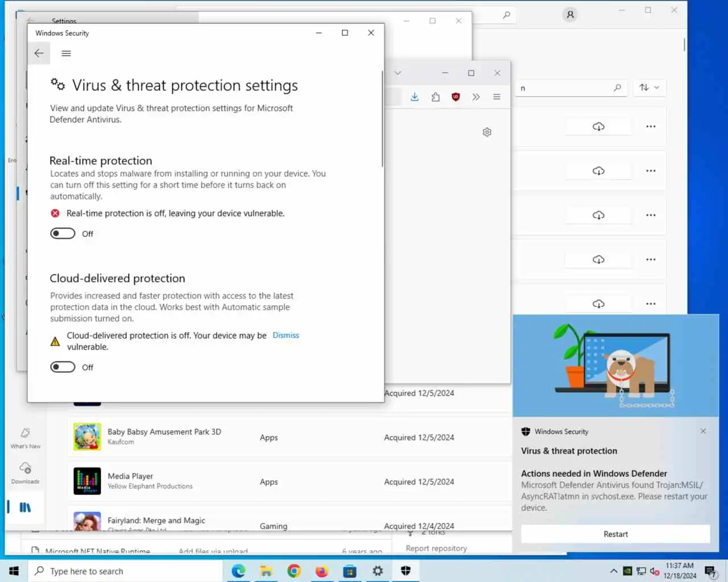The width and height of the screenshot is (728, 582).
Task: Open the browser application menu
Action: tap(497, 97)
